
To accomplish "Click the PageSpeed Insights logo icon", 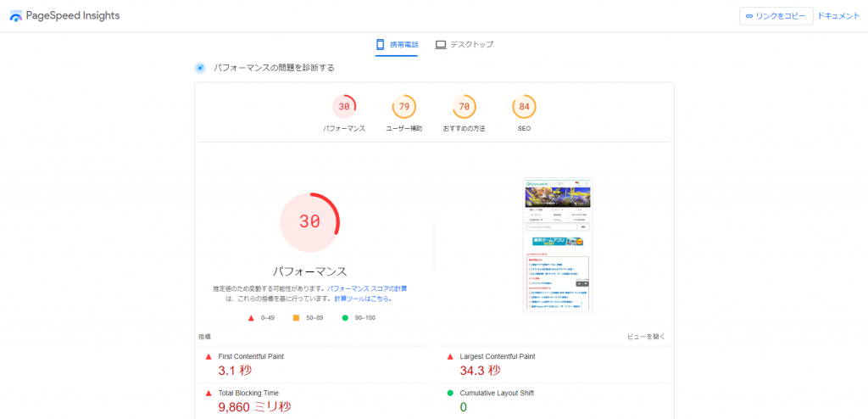I will 15,16.
